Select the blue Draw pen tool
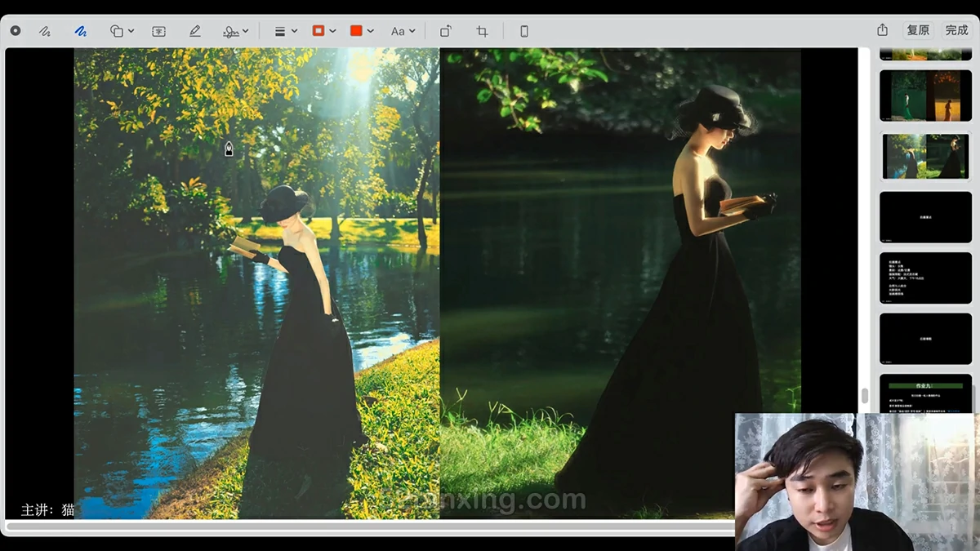 pos(81,31)
